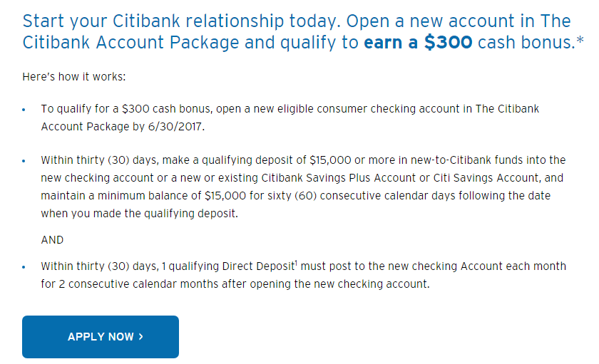Select the bold "earn a $300" headline text
The height and width of the screenshot is (364, 599).
tap(418, 42)
